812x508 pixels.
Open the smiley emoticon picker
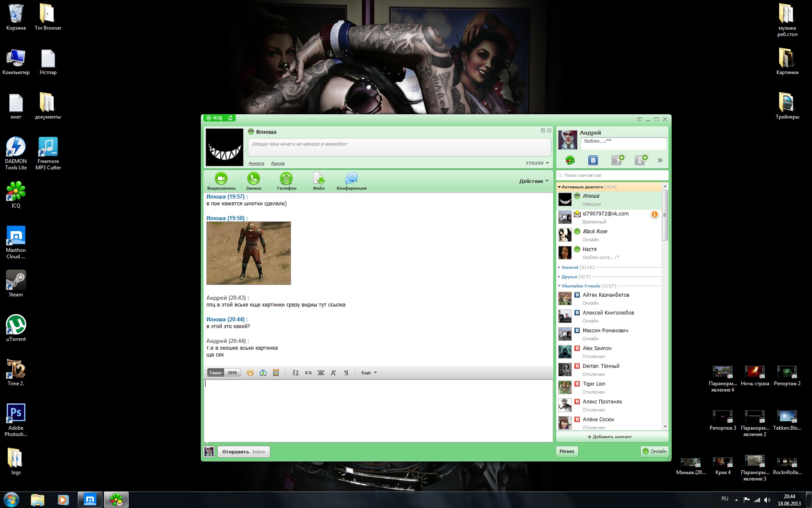[x=250, y=373]
